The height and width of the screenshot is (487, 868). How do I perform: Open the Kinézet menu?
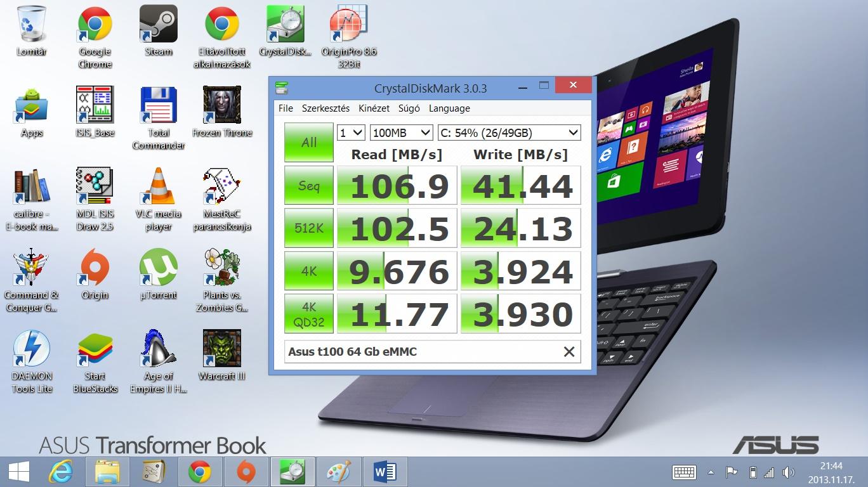tap(374, 108)
